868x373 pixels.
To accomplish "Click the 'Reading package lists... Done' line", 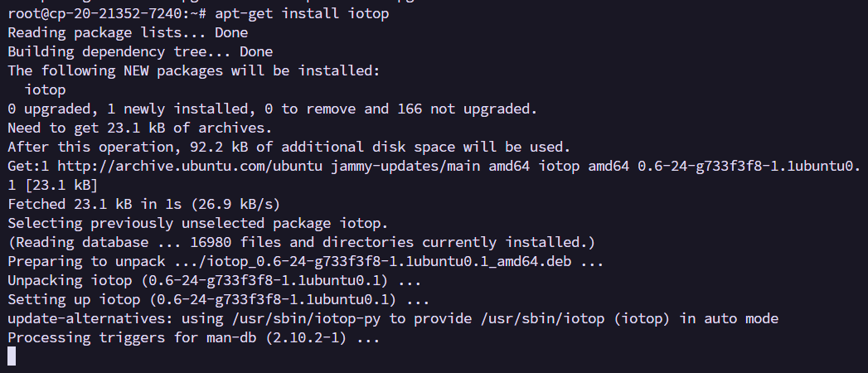I will [128, 33].
